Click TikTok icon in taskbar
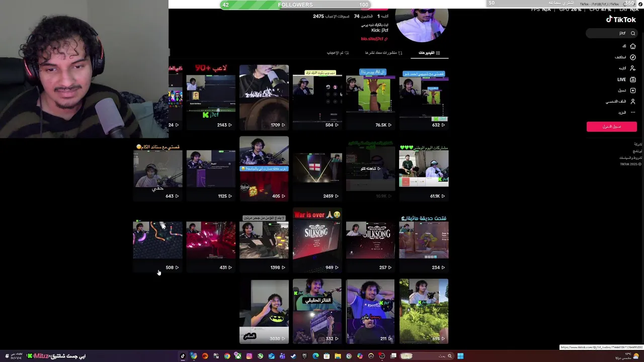Image resolution: width=644 pixels, height=362 pixels. (183, 356)
